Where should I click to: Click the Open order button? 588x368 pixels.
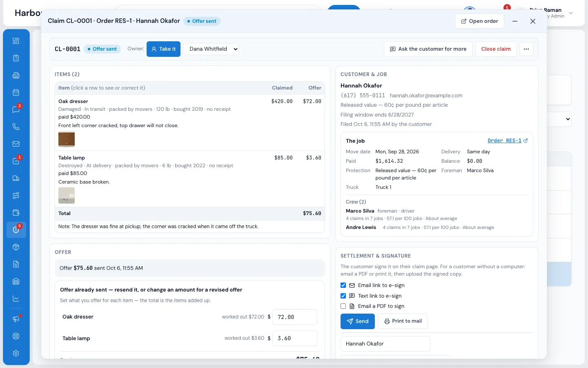[x=479, y=21]
